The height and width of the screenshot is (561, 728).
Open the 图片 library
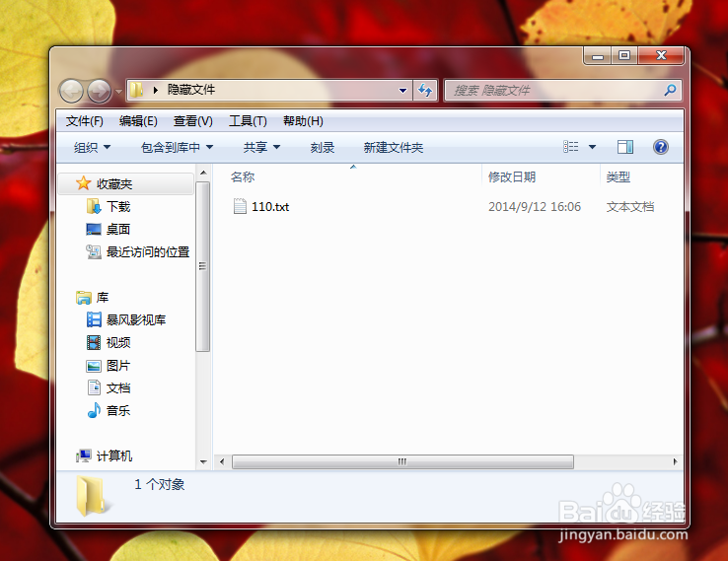click(x=118, y=366)
